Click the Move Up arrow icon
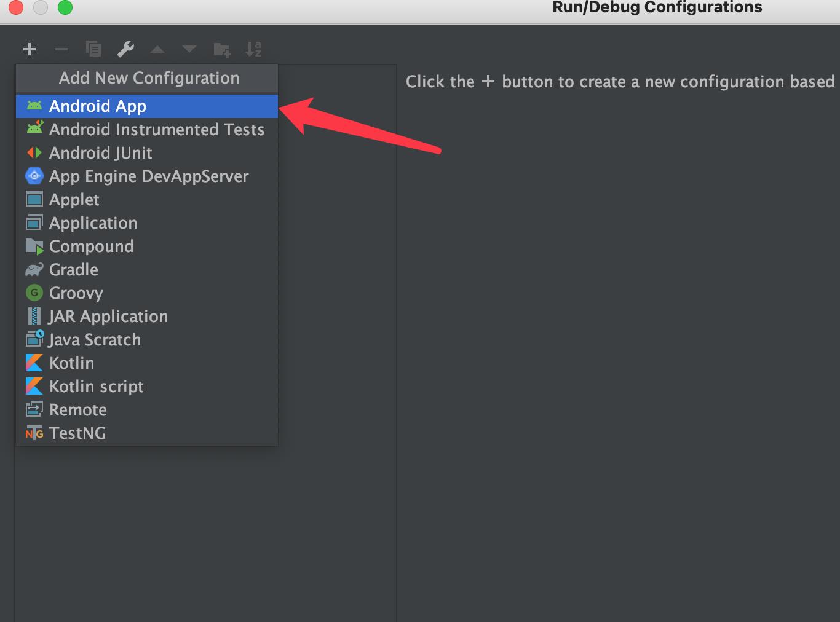The image size is (840, 622). 157,49
